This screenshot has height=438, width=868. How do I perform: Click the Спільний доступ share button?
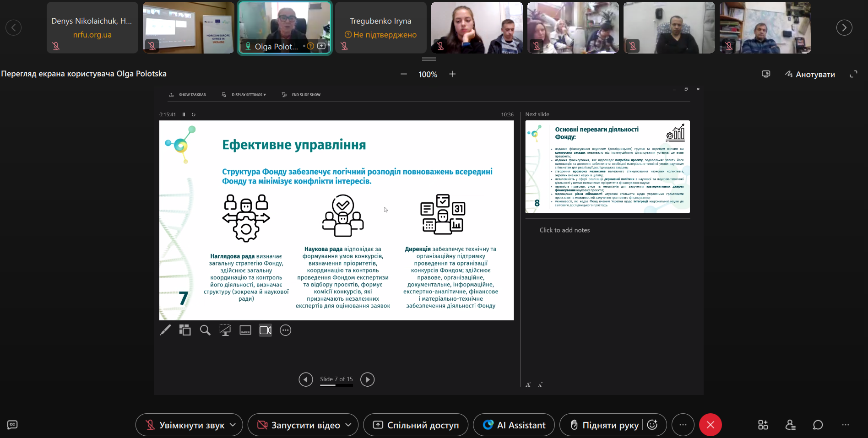pyautogui.click(x=416, y=425)
